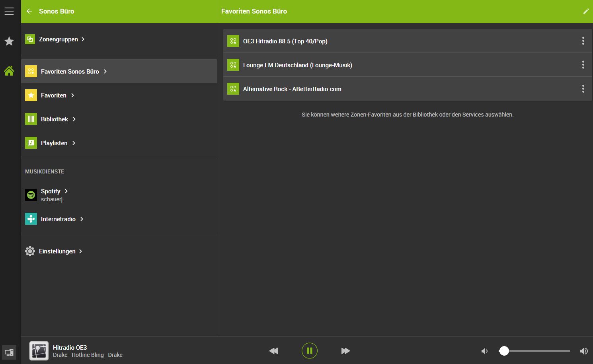
Task: Expand the Favoriten chevron
Action: point(72,95)
